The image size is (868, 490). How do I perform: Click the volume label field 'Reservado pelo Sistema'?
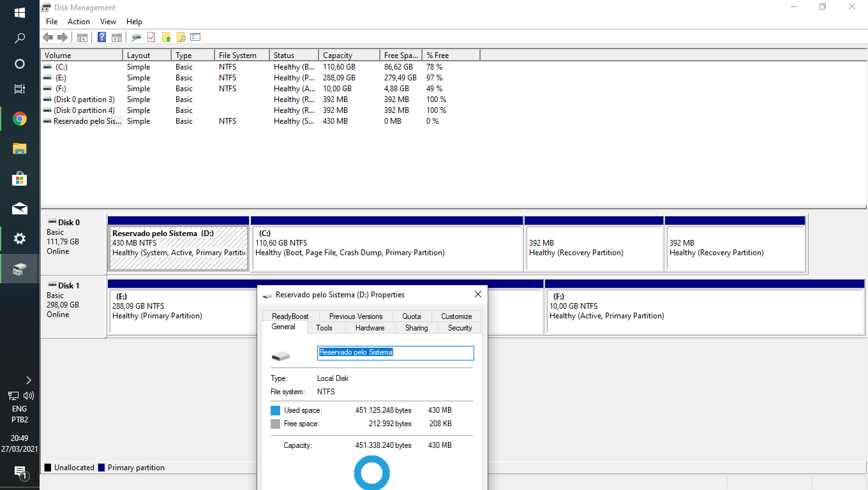(396, 353)
